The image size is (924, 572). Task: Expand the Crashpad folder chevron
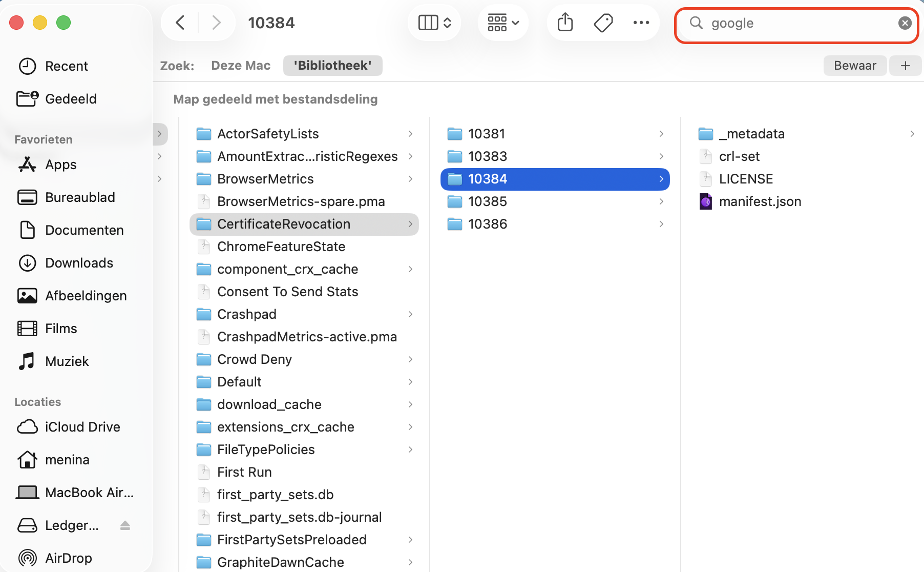point(410,314)
